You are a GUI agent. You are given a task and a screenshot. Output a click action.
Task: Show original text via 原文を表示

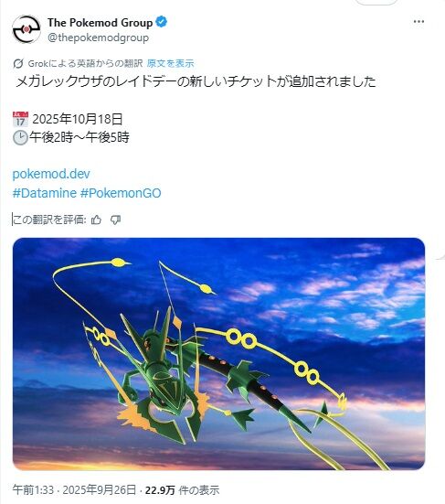pyautogui.click(x=171, y=63)
